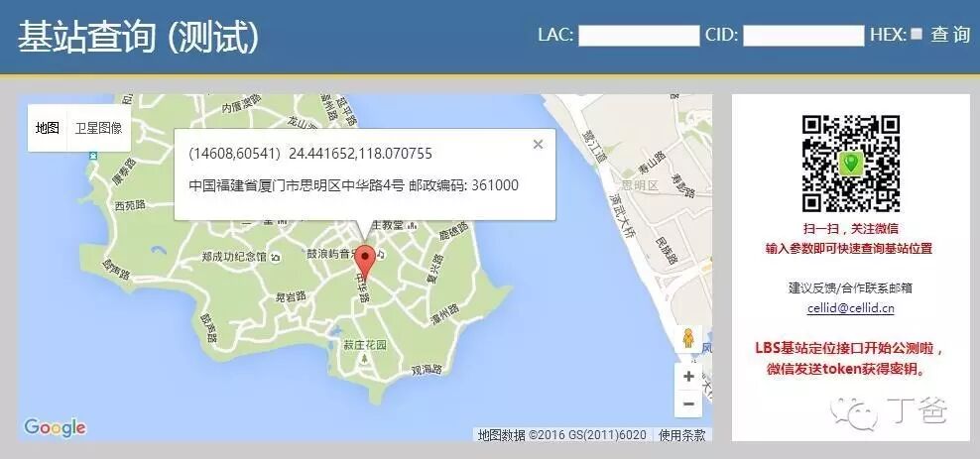
Task: Click the Street View pegman icon
Action: point(688,338)
